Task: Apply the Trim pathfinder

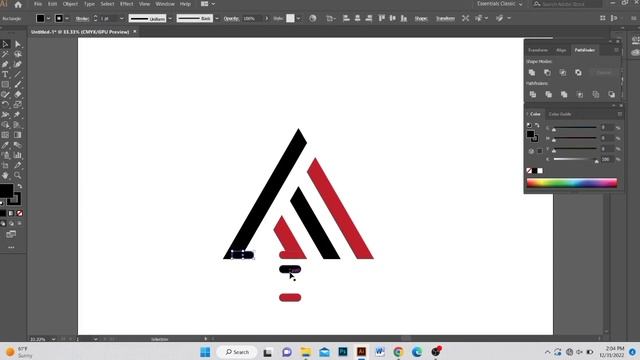Action: [549, 94]
